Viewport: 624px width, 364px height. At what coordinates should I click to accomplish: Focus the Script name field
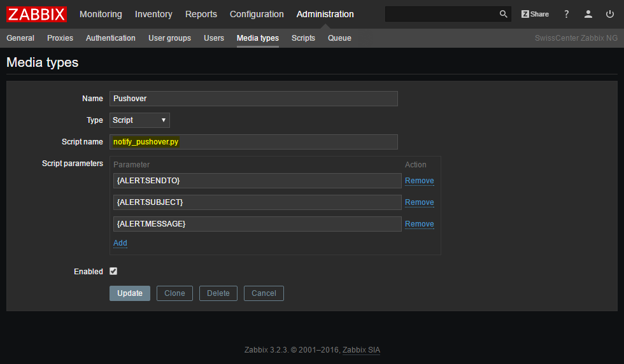coord(253,142)
